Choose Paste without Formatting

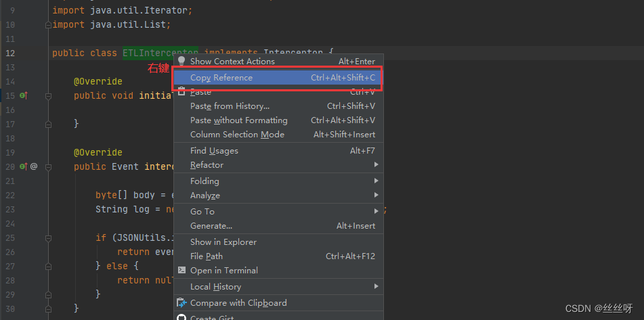click(x=278, y=120)
